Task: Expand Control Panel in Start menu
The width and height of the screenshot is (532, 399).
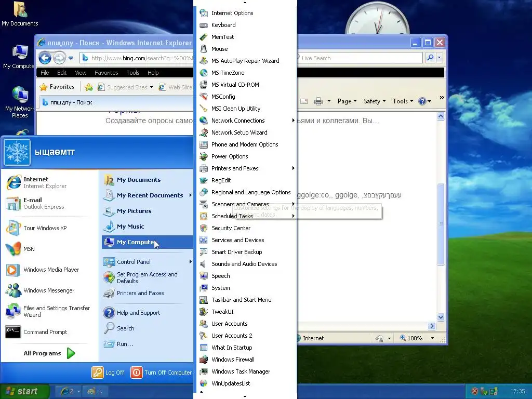Action: pyautogui.click(x=147, y=262)
